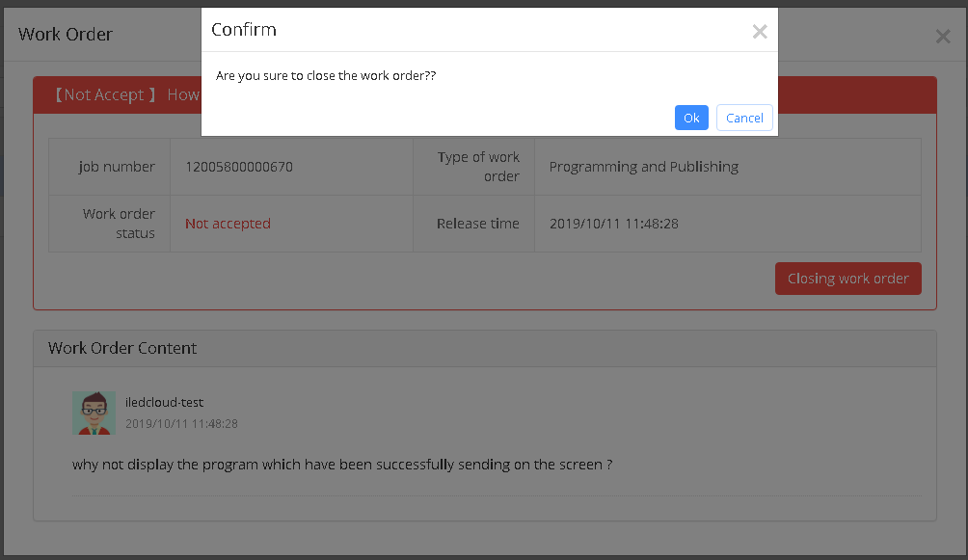The image size is (968, 560).
Task: Click the Work Order window title
Action: [66, 34]
